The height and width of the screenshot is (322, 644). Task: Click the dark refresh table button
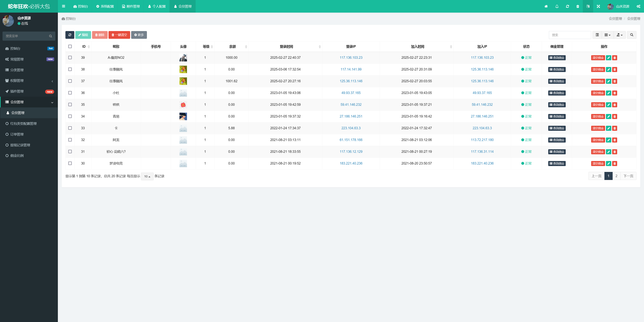coord(70,35)
